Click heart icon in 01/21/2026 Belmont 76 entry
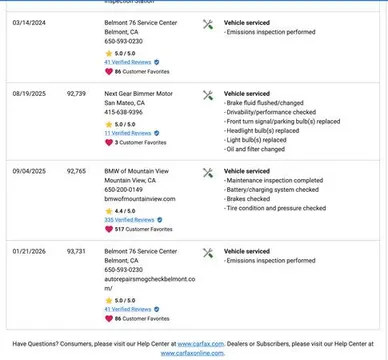Image resolution: width=388 pixels, height=360 pixels. [109, 319]
